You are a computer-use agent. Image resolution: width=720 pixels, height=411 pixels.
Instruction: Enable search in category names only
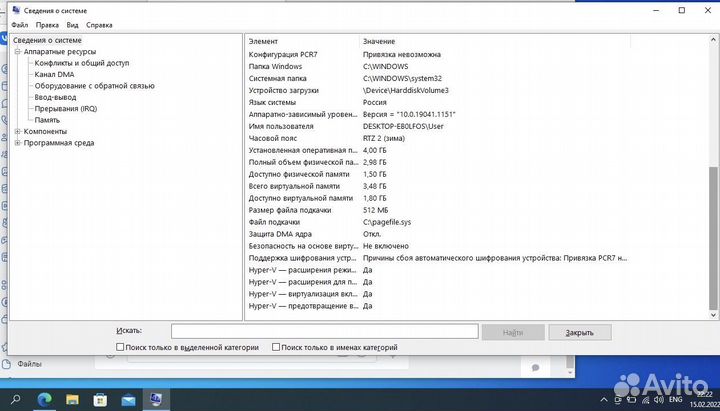click(x=278, y=348)
